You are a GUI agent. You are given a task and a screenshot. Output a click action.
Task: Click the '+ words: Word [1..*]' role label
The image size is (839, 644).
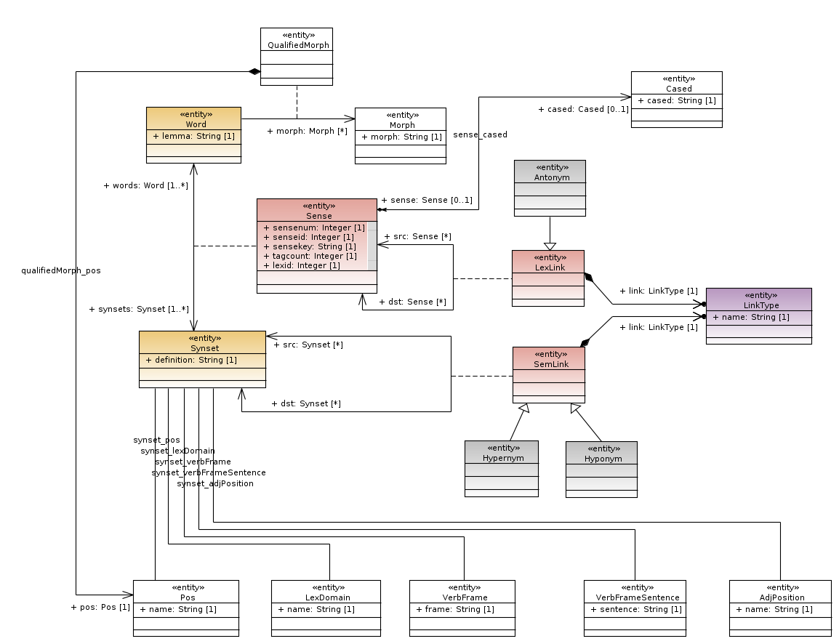145,185
